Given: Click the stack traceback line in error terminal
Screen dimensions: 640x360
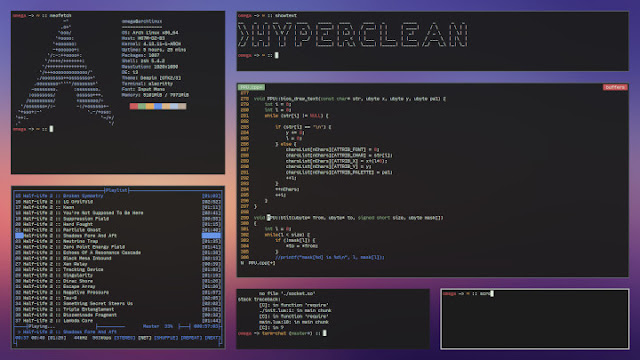Looking at the screenshot, I should pyautogui.click(x=258, y=299).
